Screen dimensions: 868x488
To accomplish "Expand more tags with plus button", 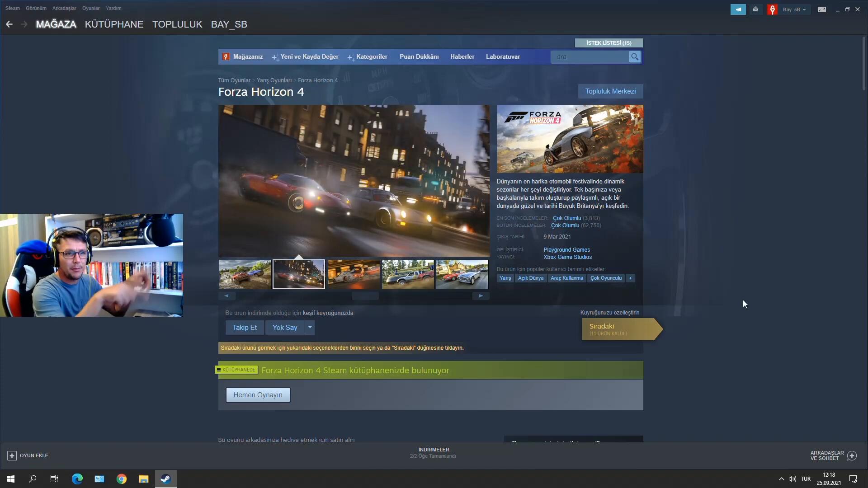I will point(630,278).
